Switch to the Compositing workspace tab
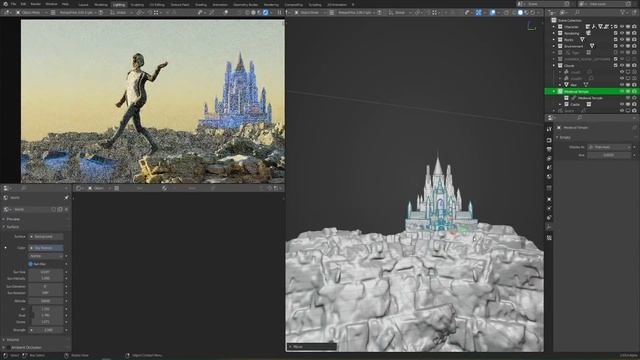Screen dimensions: 640x360 point(294,4)
